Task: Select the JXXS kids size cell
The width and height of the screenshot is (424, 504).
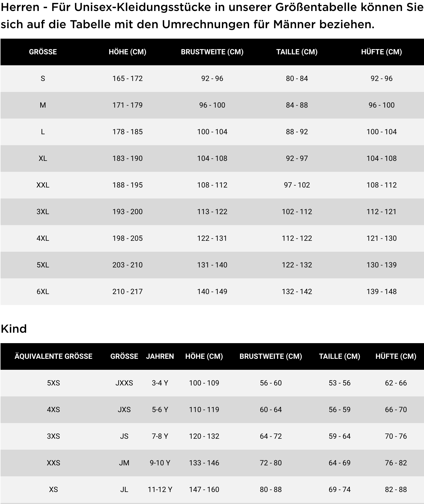Action: click(x=124, y=383)
